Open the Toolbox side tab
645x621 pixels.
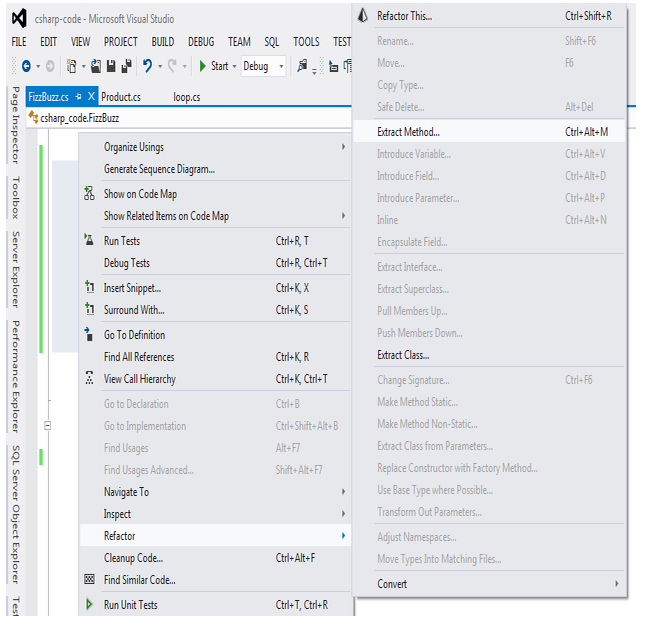pyautogui.click(x=15, y=197)
